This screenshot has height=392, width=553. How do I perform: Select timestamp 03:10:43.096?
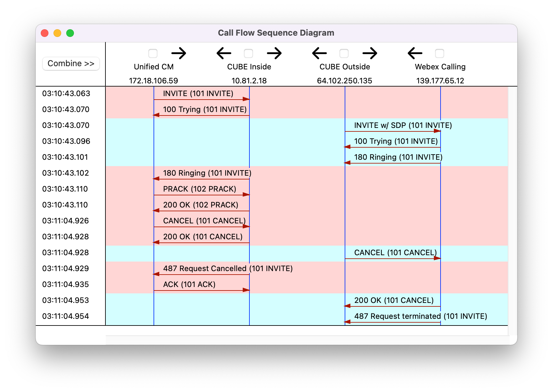[x=66, y=141]
